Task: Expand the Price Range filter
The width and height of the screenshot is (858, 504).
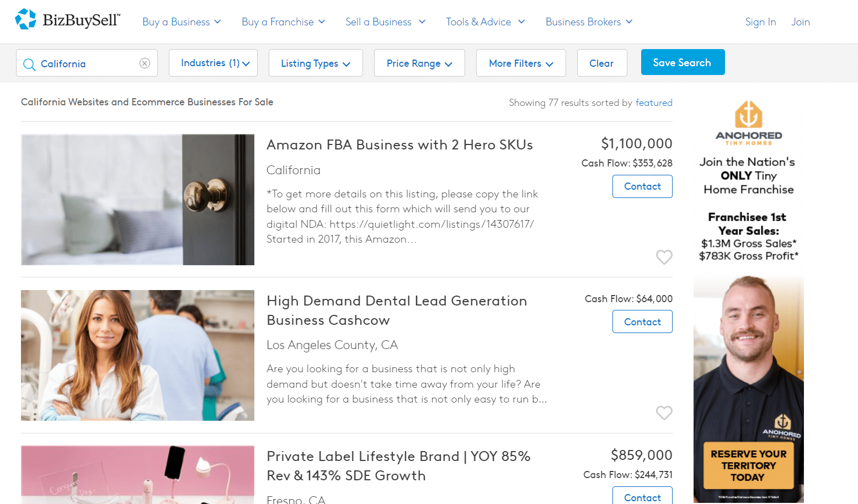Action: pyautogui.click(x=419, y=63)
